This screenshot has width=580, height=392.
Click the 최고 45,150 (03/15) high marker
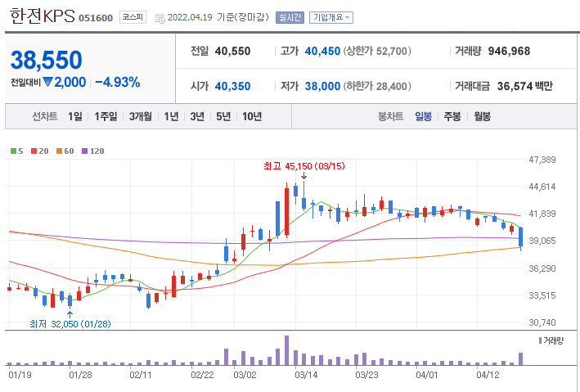coord(304,166)
